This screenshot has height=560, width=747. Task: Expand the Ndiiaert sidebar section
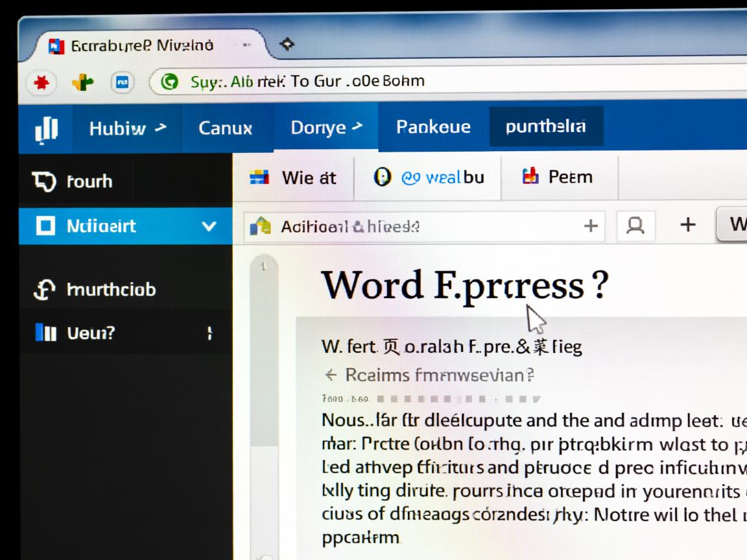[207, 226]
